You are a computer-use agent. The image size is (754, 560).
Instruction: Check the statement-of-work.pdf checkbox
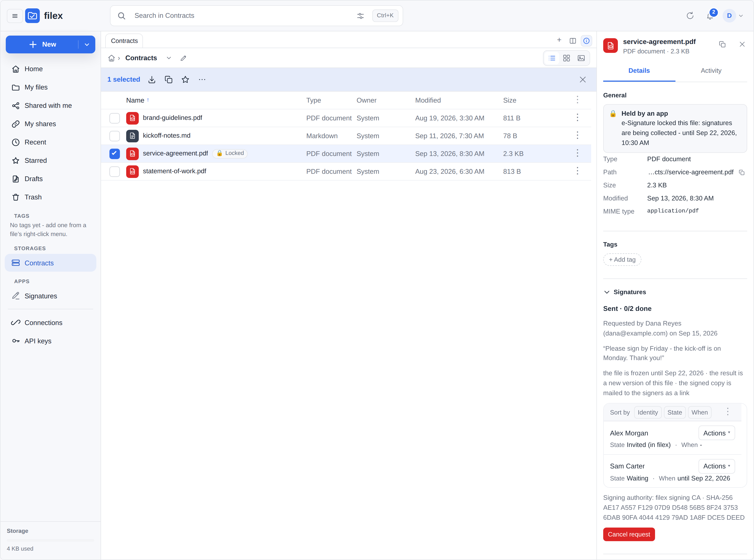click(x=115, y=171)
